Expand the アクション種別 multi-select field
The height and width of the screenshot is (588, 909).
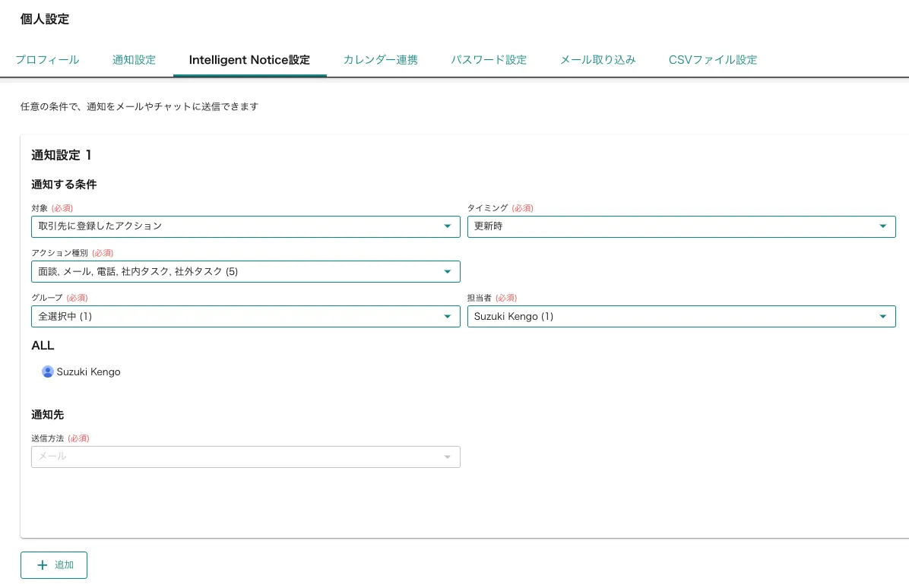pos(236,271)
